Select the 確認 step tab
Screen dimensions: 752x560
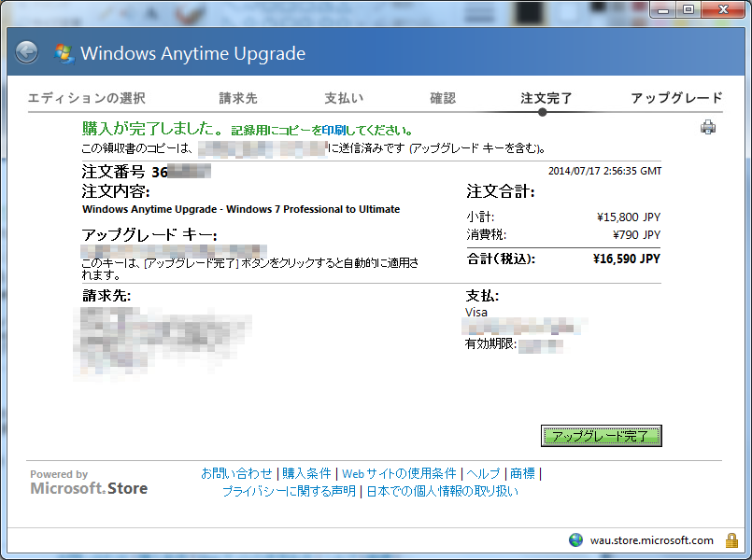(x=443, y=98)
